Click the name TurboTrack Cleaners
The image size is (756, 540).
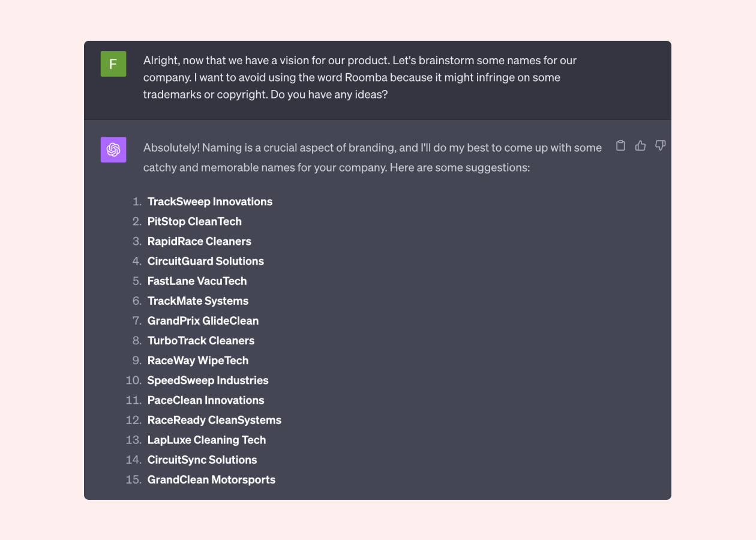point(201,340)
